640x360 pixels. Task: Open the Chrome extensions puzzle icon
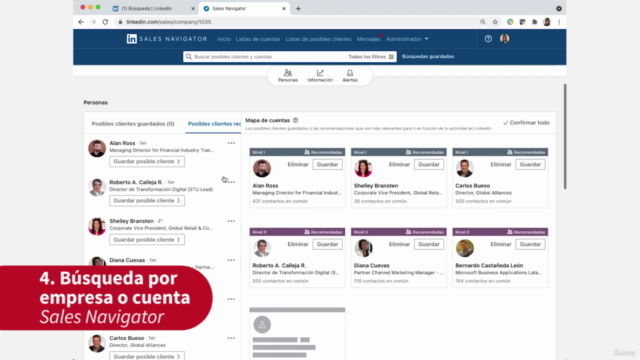[534, 22]
